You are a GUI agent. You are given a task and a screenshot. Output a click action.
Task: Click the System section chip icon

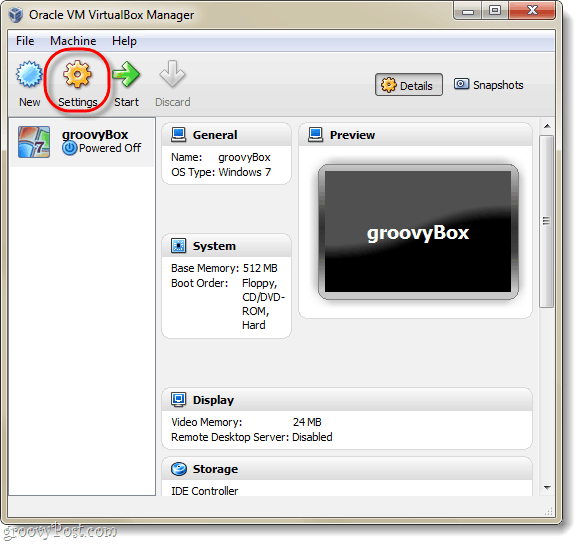178,246
